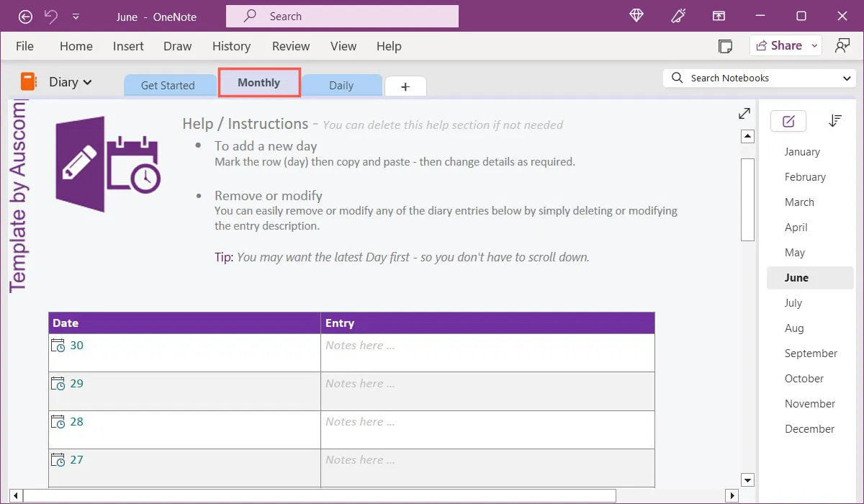The image size is (864, 504).
Task: Click the ribbon display options icon
Action: coord(719,15)
